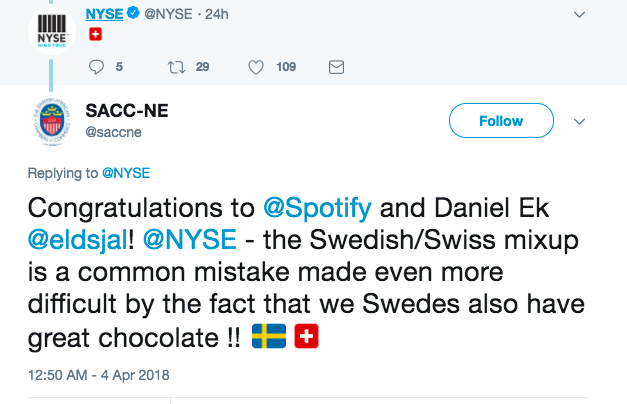Click the 12:50 AM - 4 Apr 2018 timestamp

98,375
